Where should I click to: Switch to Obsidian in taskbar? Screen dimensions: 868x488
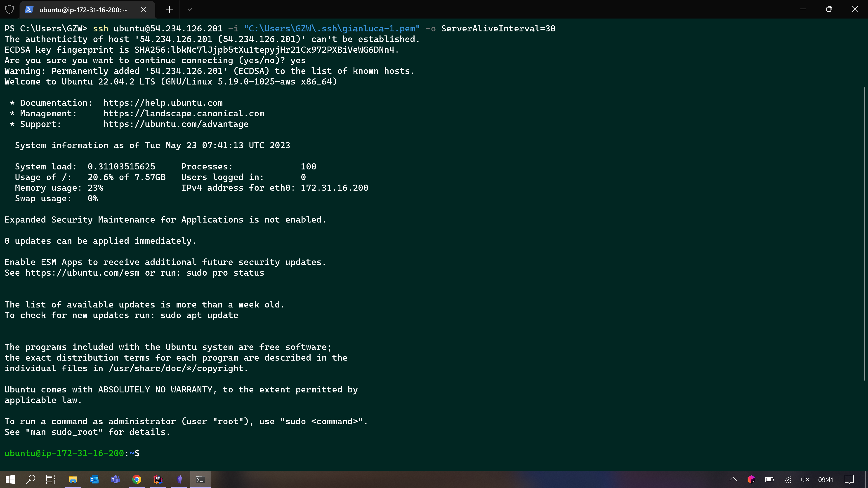click(x=179, y=479)
